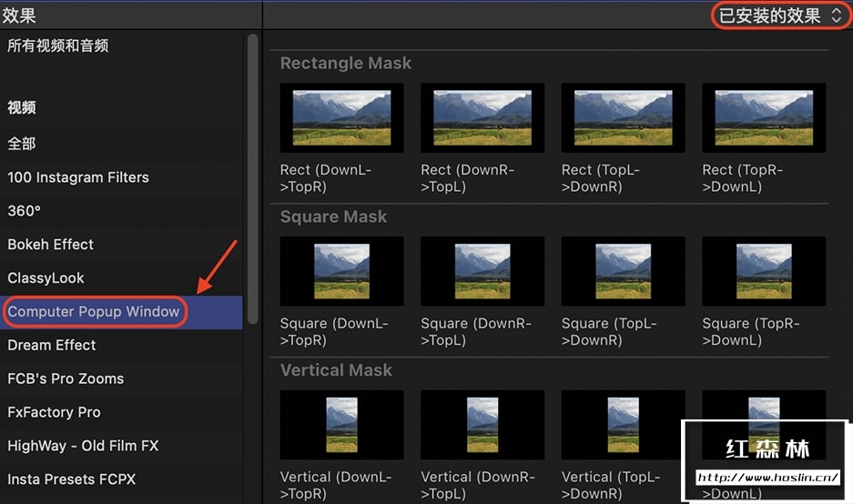Click the Vertical (DownR->TopL) effect thumbnail
The height and width of the screenshot is (504, 853).
482,426
